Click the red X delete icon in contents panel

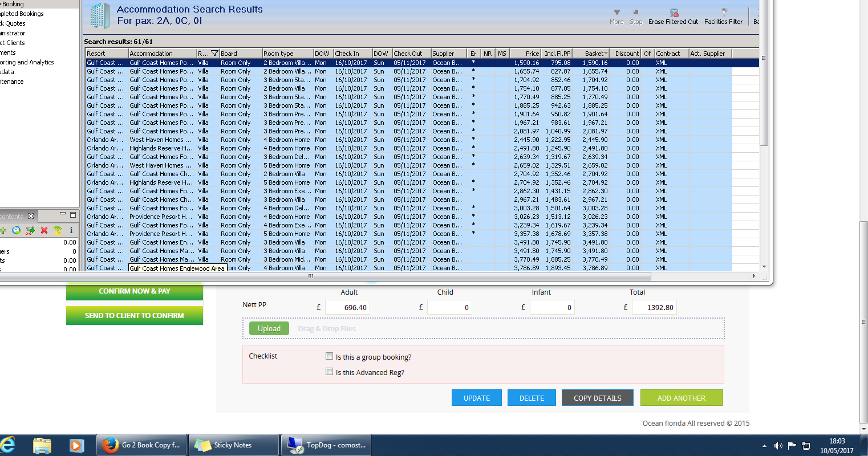click(44, 230)
